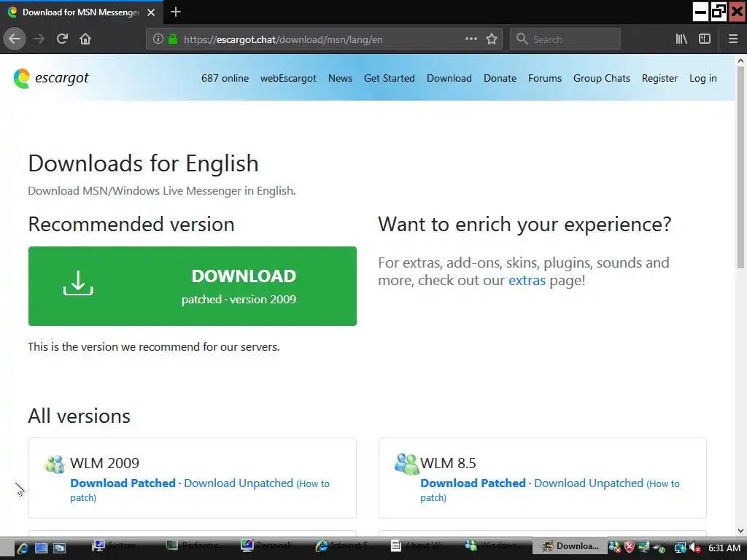This screenshot has width=747, height=560.
Task: Click the browser forward arrow
Action: (x=39, y=39)
